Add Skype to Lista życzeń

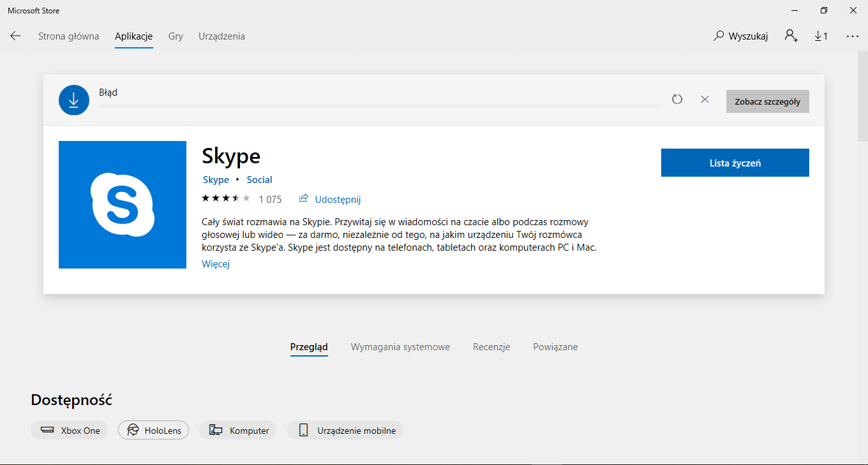[x=735, y=163]
